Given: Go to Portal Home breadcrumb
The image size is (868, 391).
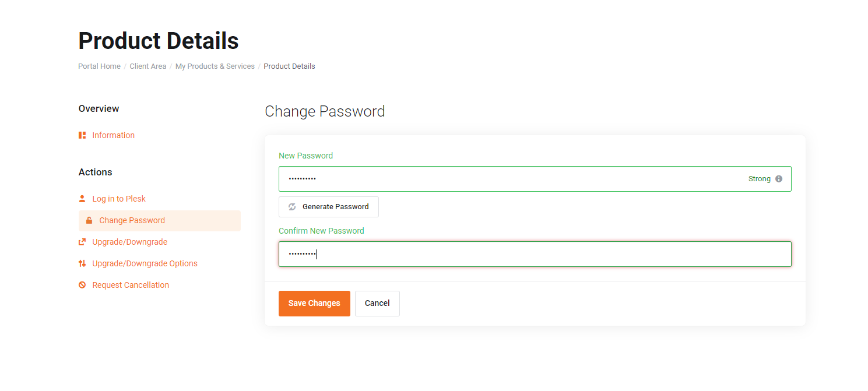Looking at the screenshot, I should tap(99, 66).
